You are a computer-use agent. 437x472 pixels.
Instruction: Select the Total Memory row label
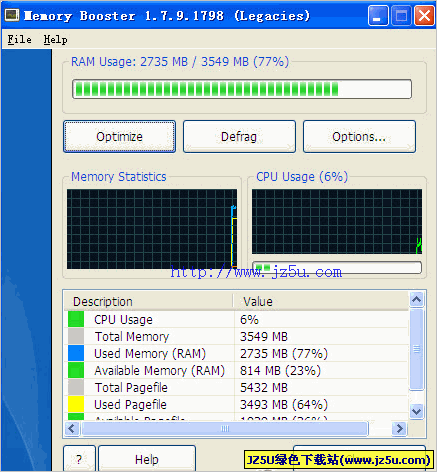click(132, 337)
